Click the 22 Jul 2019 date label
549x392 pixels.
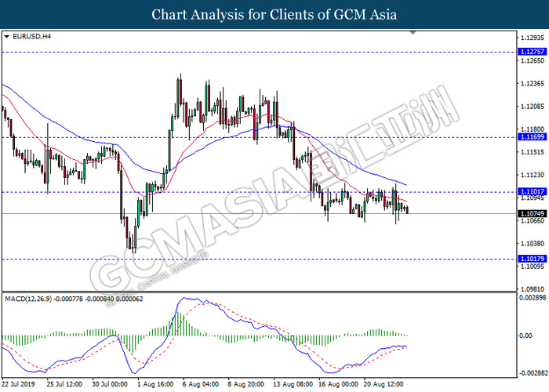click(19, 384)
